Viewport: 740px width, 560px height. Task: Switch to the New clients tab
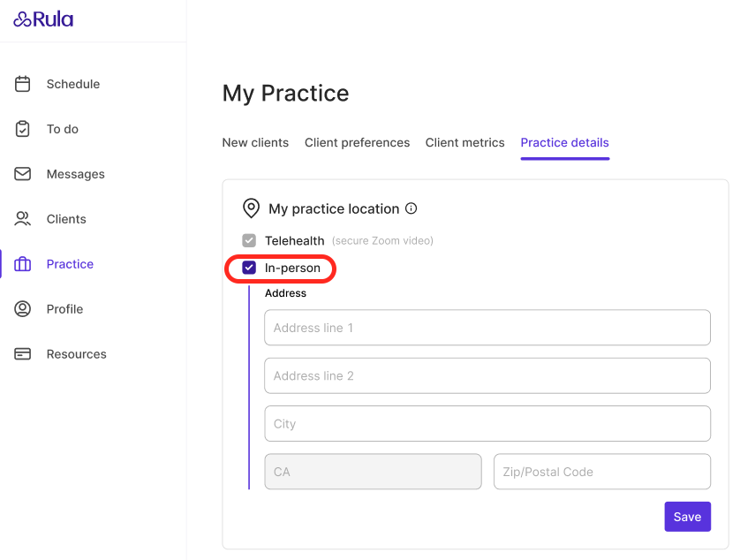(255, 142)
